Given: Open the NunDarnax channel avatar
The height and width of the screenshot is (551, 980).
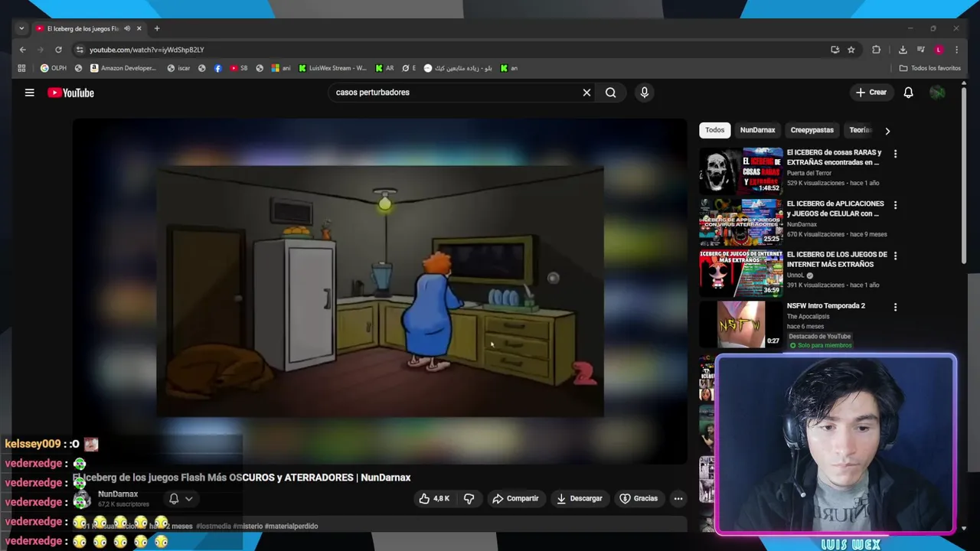Looking at the screenshot, I should 82,499.
